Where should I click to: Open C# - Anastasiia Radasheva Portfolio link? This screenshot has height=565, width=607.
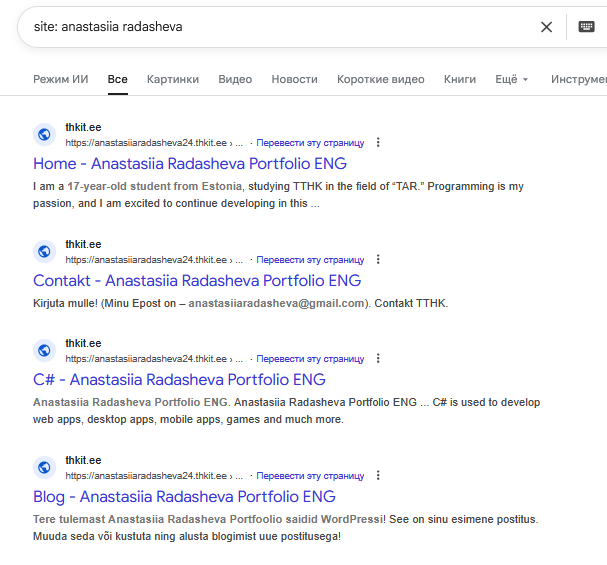179,380
